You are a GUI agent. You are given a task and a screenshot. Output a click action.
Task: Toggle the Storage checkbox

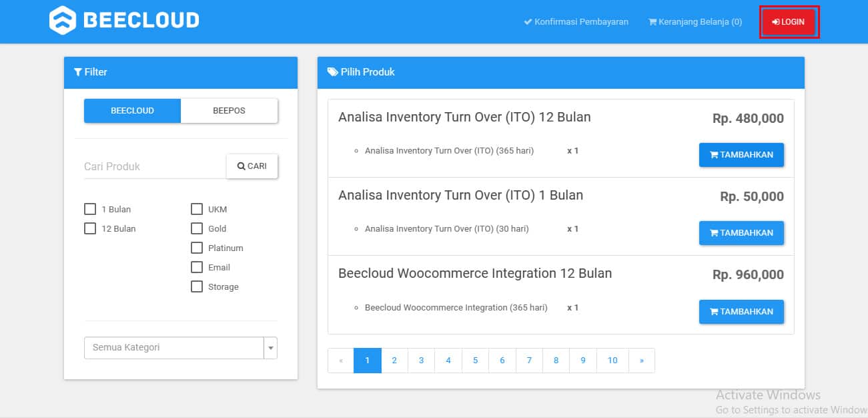click(197, 286)
